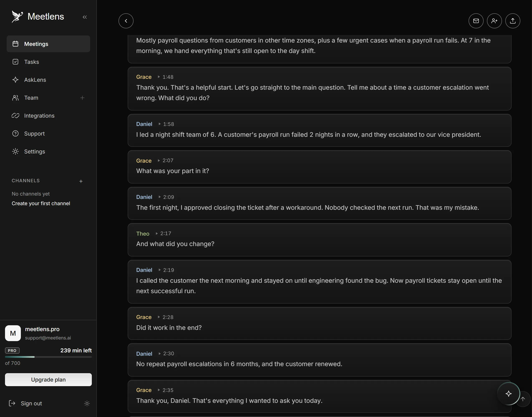Open the AskLens sparkle floating button
The image size is (532, 417).
(509, 394)
